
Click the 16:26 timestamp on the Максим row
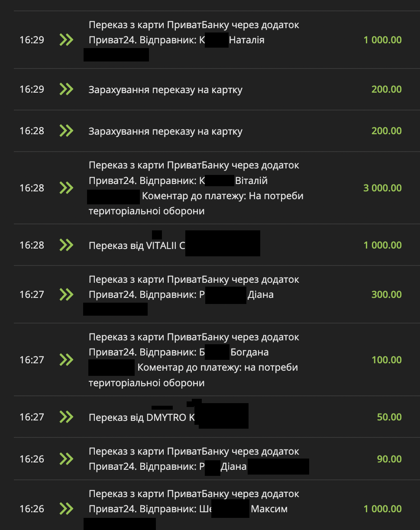tap(32, 509)
